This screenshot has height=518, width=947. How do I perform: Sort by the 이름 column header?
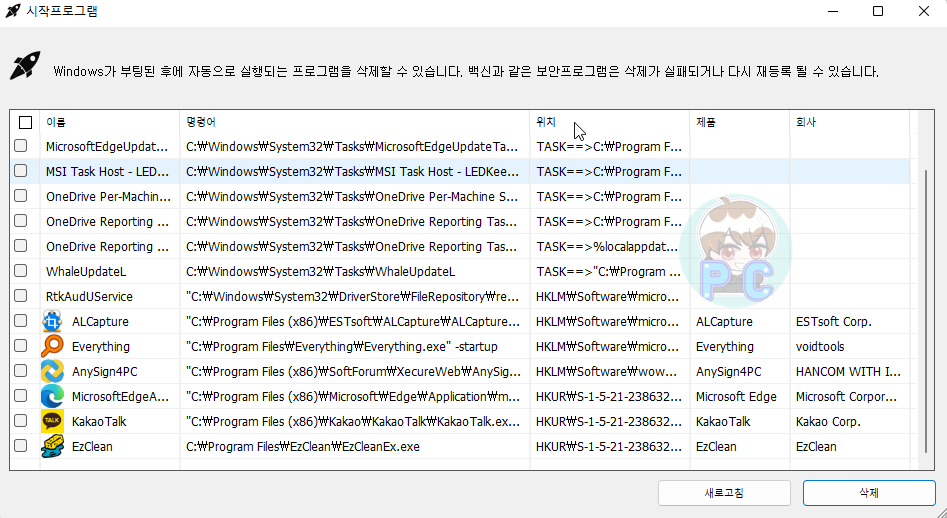point(109,123)
